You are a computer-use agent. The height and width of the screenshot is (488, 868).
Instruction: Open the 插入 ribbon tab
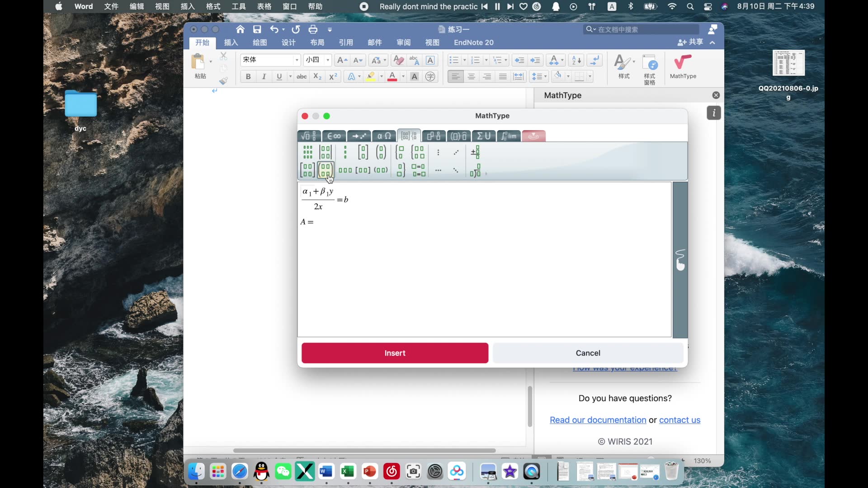tap(231, 42)
